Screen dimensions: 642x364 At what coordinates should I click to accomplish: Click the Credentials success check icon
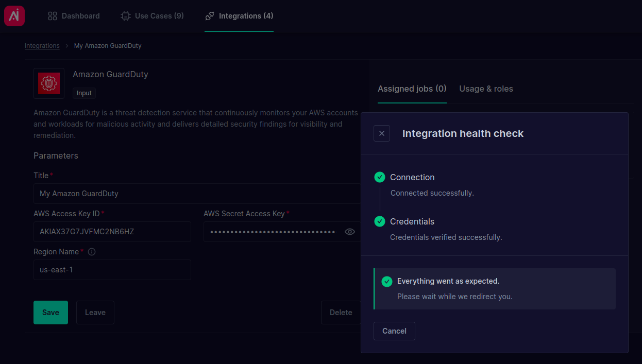pyautogui.click(x=380, y=221)
